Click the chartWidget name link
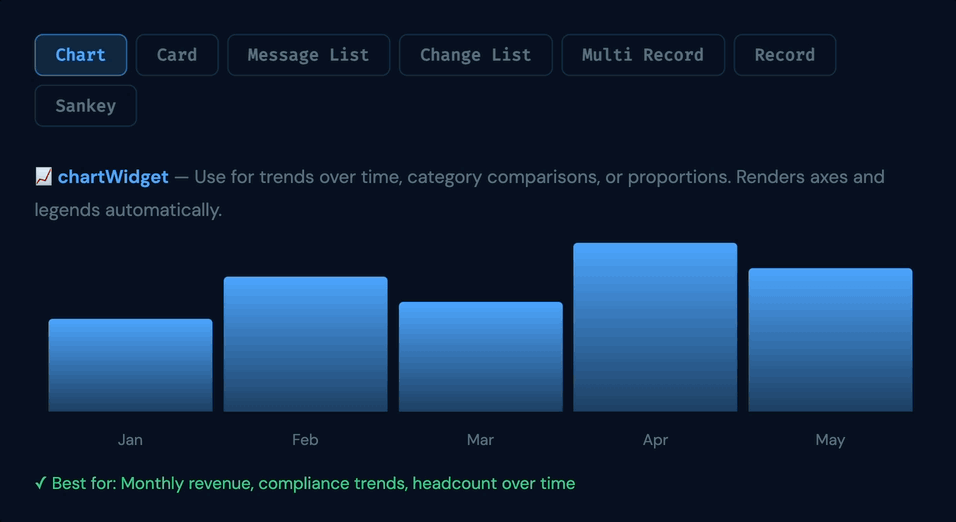 113,177
